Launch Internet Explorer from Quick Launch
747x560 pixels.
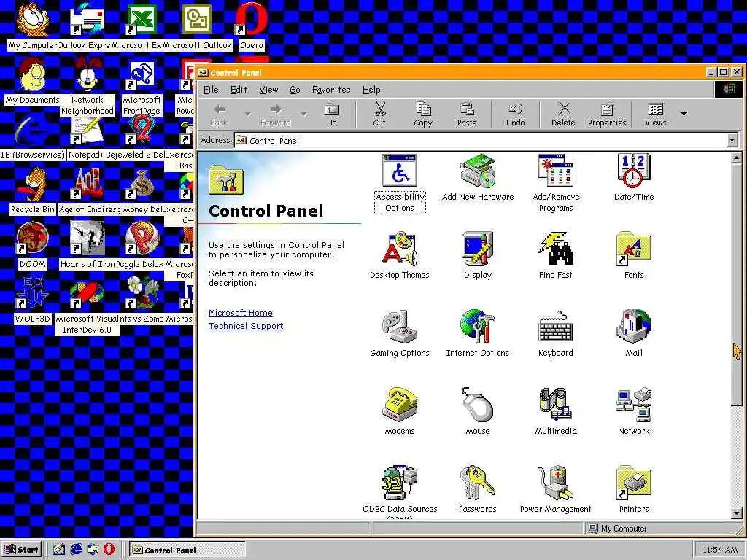[76, 550]
